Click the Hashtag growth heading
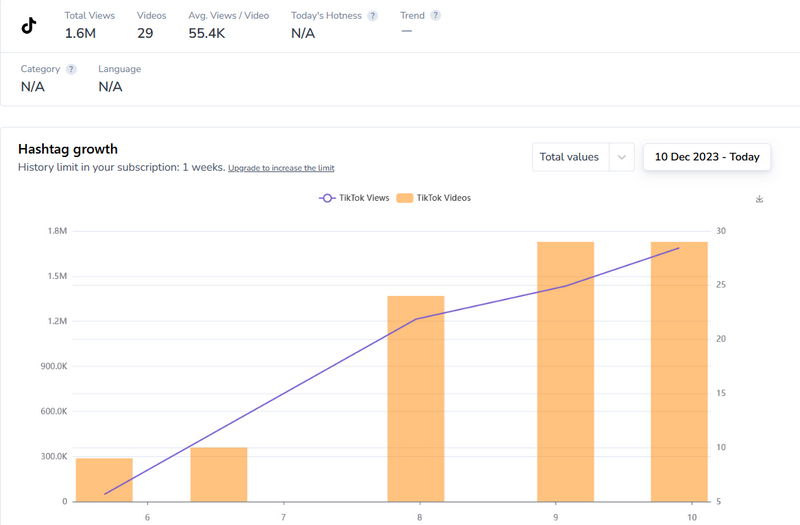800x525 pixels. [x=68, y=149]
